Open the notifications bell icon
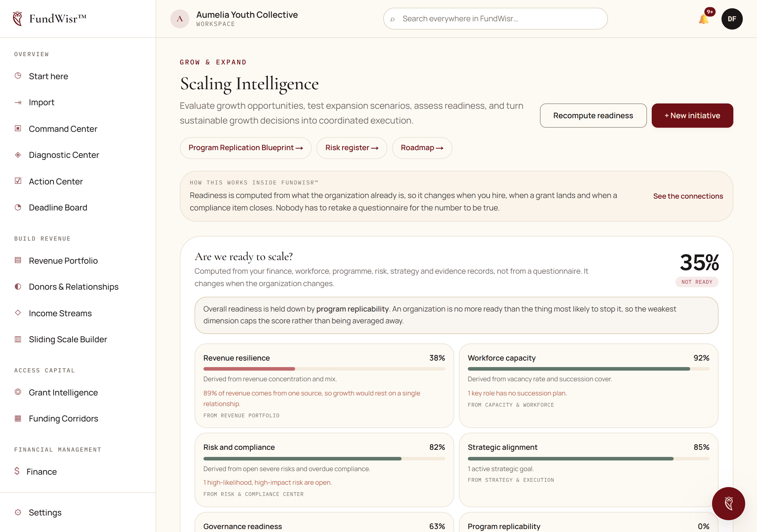The image size is (757, 532). [x=703, y=20]
